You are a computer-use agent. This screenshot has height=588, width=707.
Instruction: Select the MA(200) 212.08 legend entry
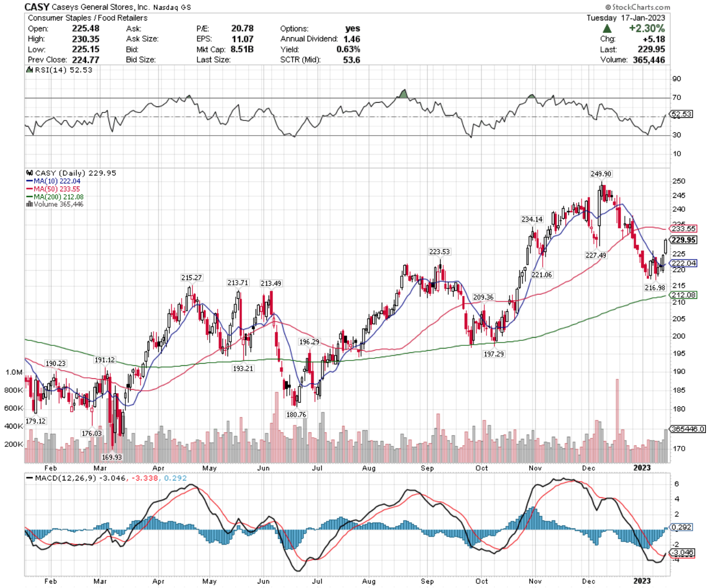55,197
